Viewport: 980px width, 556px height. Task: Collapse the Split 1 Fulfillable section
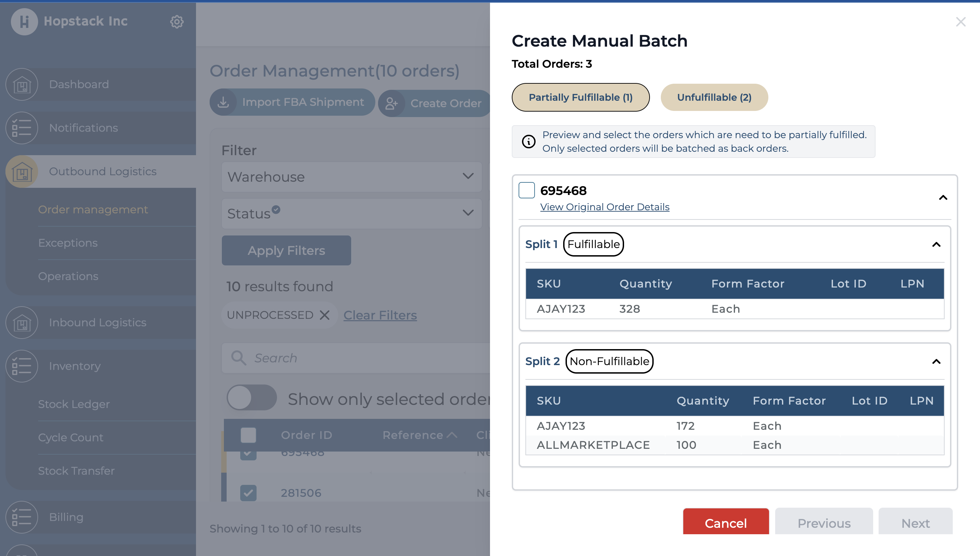click(936, 244)
